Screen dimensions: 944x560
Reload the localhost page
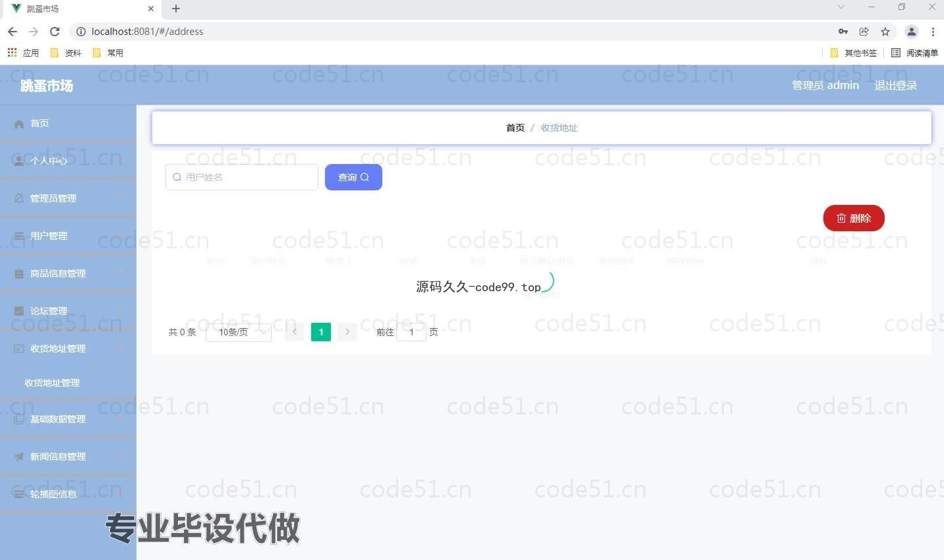pyautogui.click(x=55, y=32)
